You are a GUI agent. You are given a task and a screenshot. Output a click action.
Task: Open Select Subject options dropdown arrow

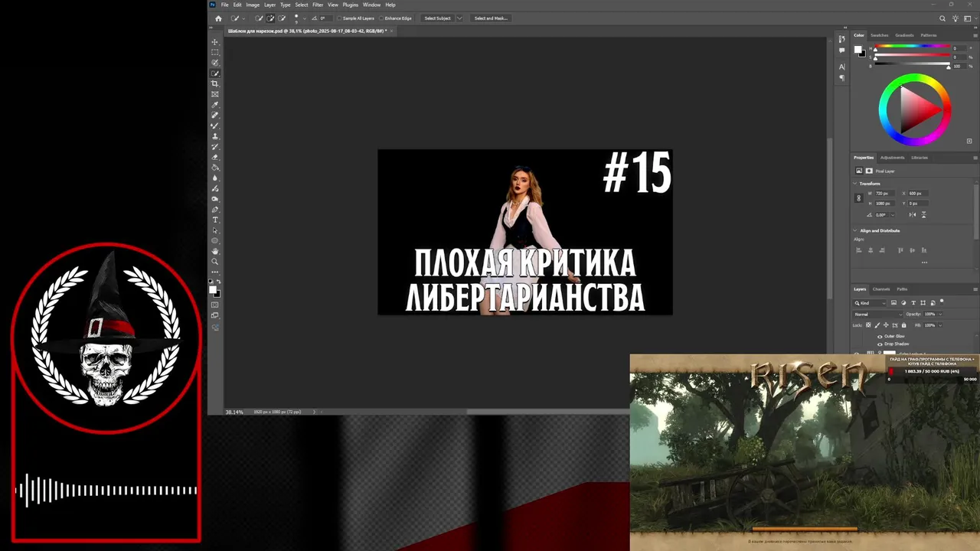(459, 18)
